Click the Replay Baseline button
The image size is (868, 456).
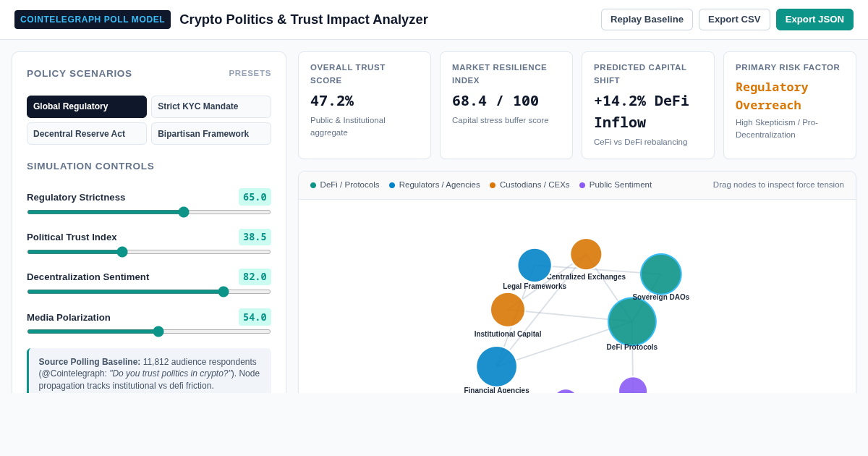647,20
